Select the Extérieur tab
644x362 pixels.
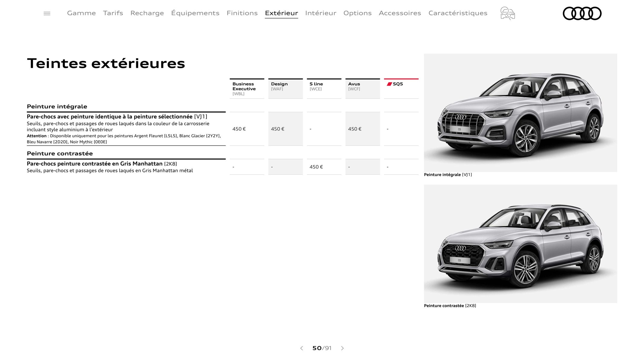pyautogui.click(x=281, y=13)
